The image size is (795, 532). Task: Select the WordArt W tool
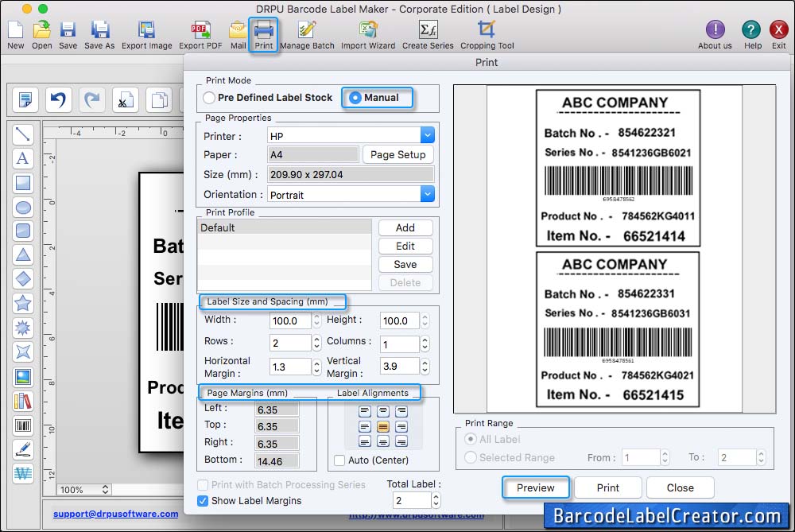(23, 473)
